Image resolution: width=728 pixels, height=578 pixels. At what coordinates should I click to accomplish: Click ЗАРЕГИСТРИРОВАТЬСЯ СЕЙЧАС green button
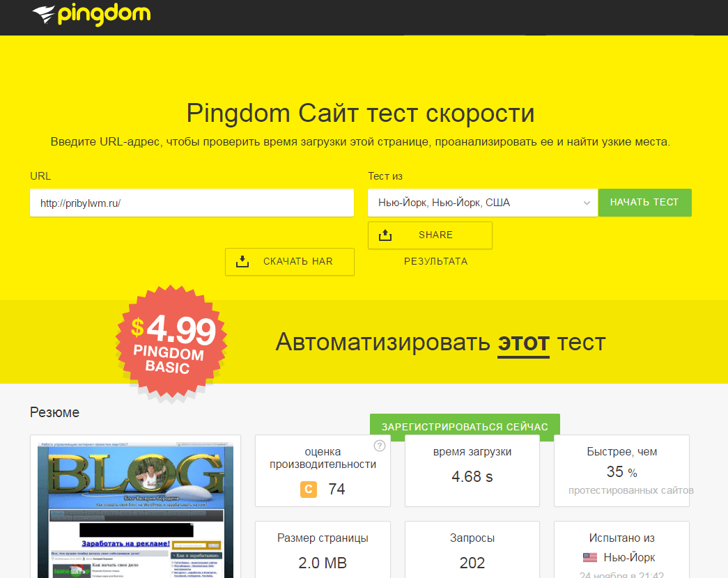[465, 427]
